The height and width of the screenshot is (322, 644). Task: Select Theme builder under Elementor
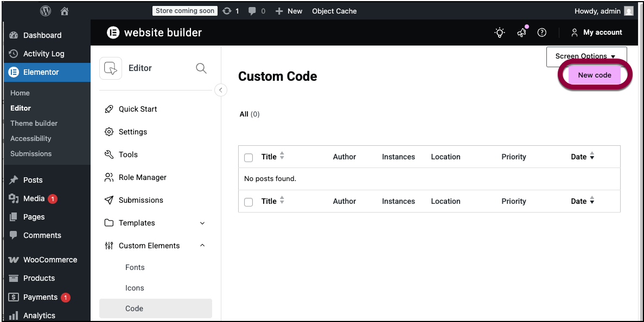pos(34,123)
